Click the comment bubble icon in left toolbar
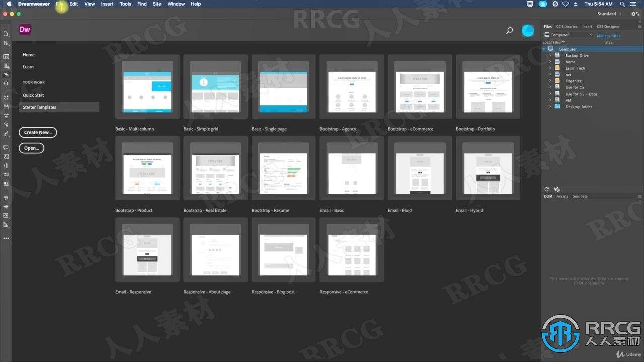Screen dimensions: 644x362 (x=6, y=147)
